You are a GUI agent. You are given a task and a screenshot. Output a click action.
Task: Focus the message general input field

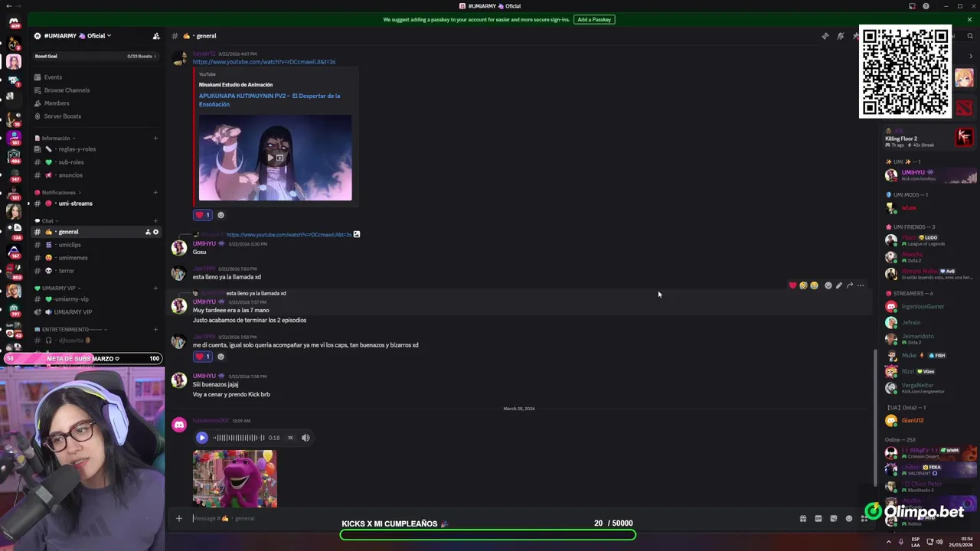[490, 518]
